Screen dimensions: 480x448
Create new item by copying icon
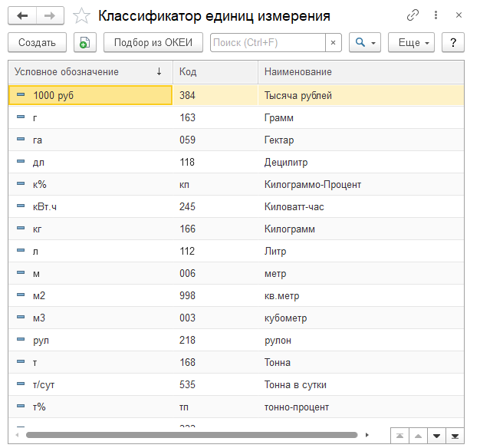pyautogui.click(x=85, y=42)
